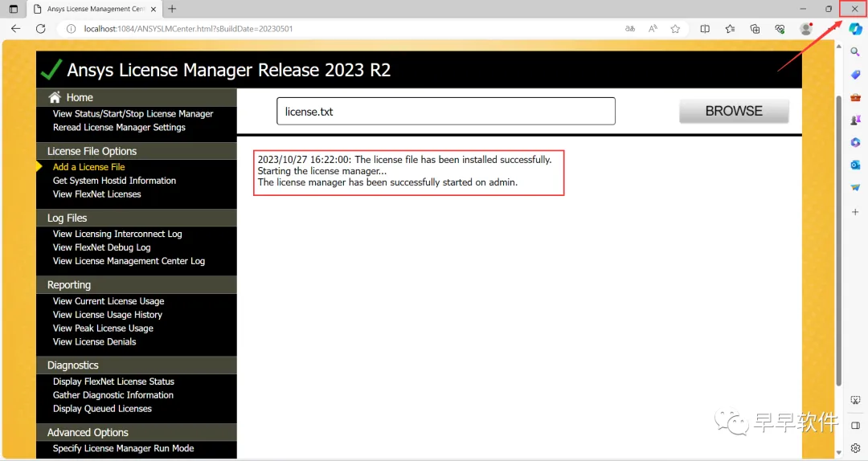This screenshot has height=461, width=868.
Task: Select Add a License File
Action: click(88, 167)
